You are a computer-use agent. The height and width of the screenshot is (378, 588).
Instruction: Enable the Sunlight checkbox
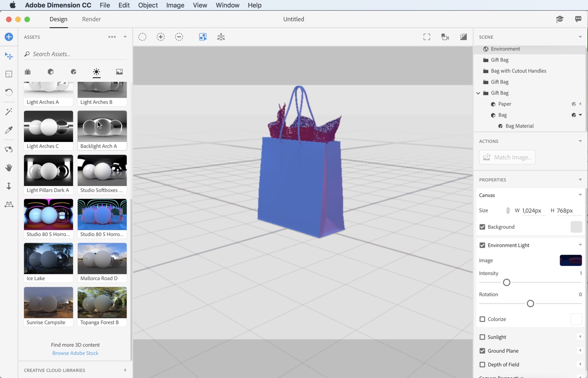coord(482,337)
